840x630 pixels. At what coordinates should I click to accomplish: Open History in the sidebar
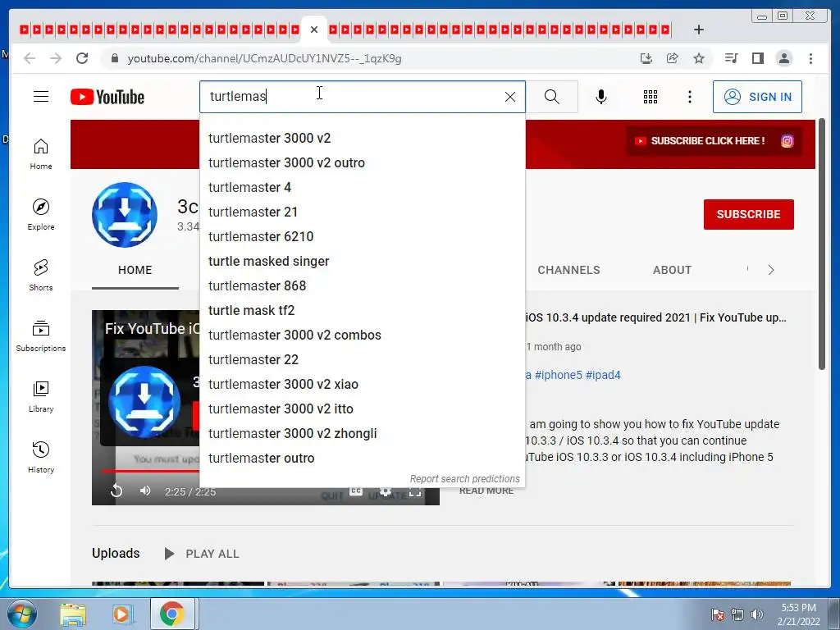(x=41, y=457)
